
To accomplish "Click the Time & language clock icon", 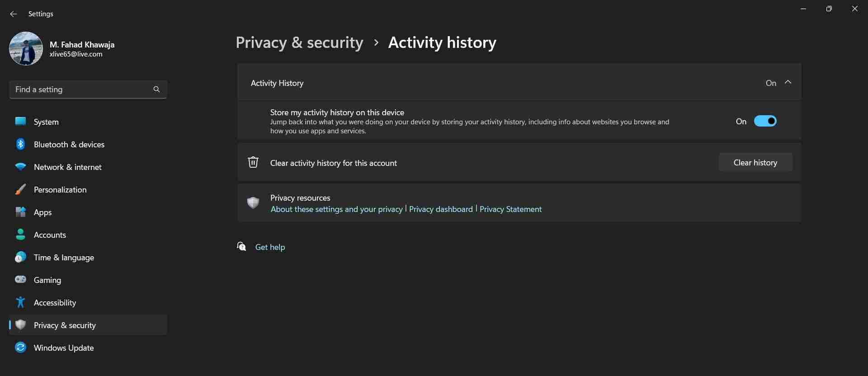I will [20, 257].
